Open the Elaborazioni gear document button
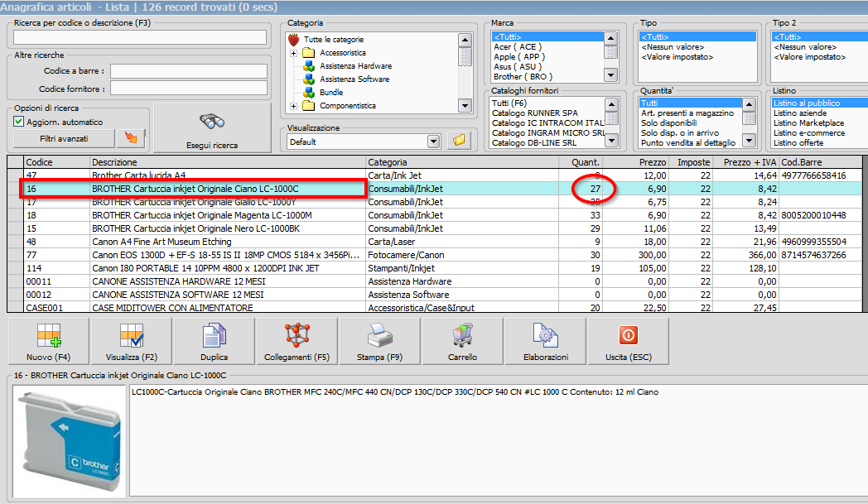The height and width of the screenshot is (504, 868). 546,341
